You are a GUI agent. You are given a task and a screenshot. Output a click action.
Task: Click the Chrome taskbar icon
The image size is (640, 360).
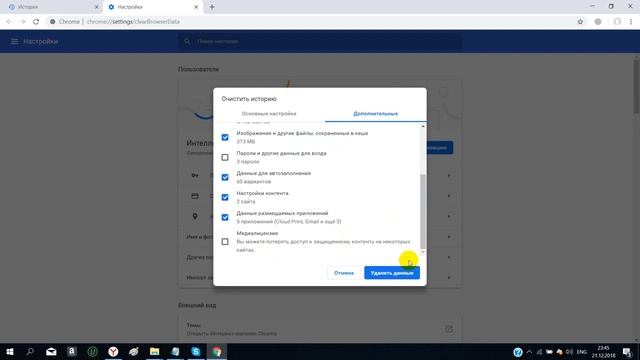(217, 351)
